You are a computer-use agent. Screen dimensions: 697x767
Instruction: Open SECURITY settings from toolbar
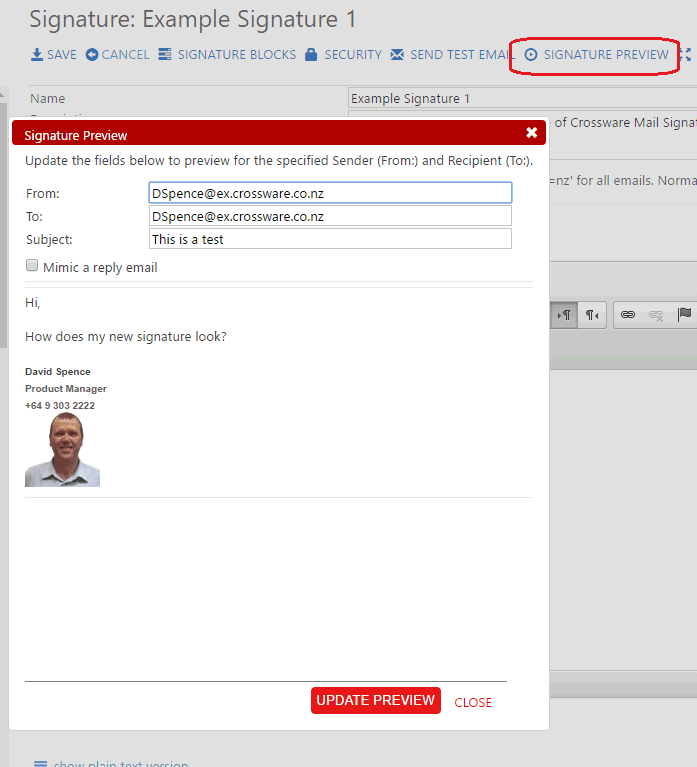(353, 54)
